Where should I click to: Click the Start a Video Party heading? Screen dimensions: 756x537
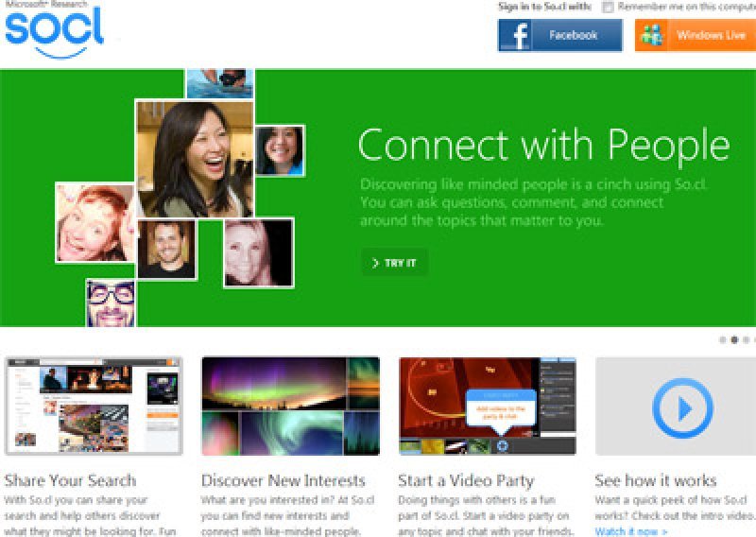click(466, 480)
